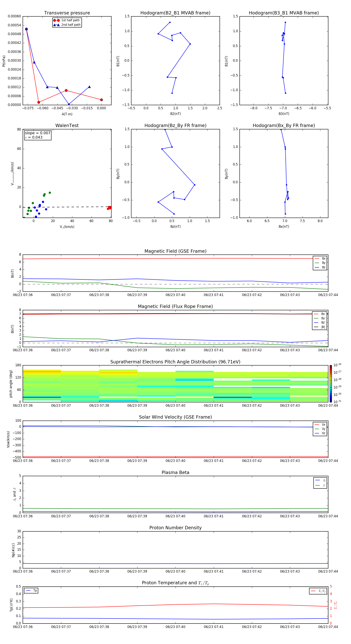Screen dimensions: 351x644
Task: Click the 'r = 0.043' annotation text
Action: (x=34, y=137)
